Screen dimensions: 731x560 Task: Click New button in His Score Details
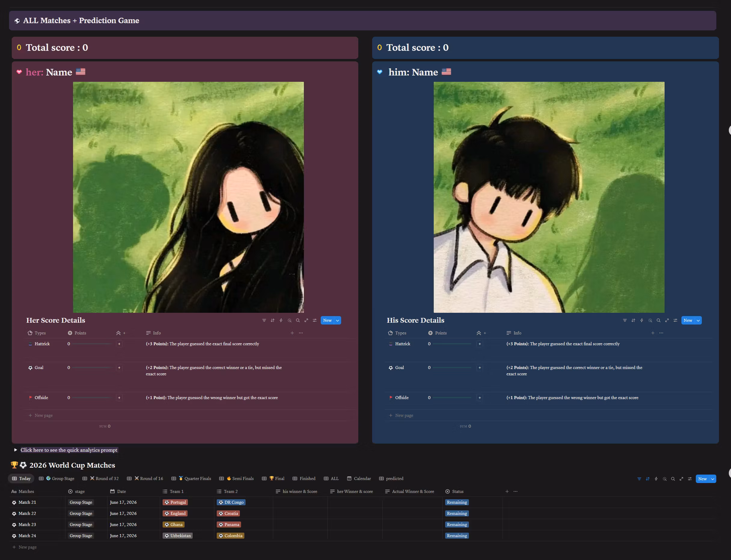(688, 320)
